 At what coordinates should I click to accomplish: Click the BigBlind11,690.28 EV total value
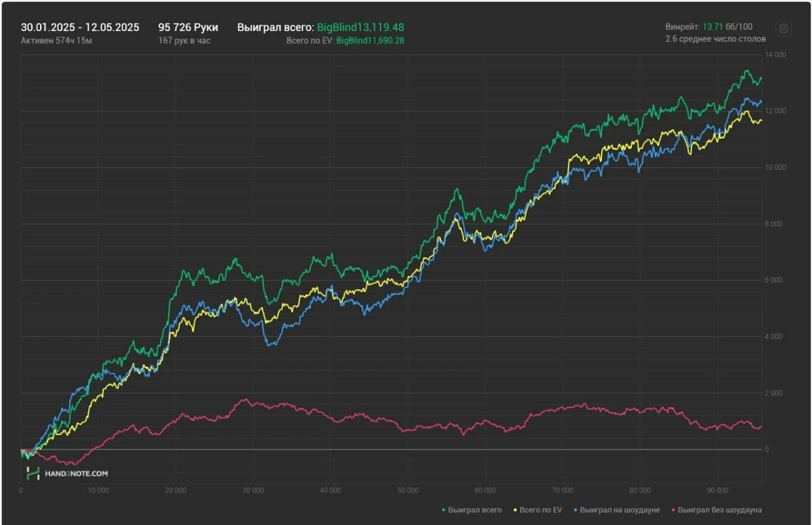[370, 41]
